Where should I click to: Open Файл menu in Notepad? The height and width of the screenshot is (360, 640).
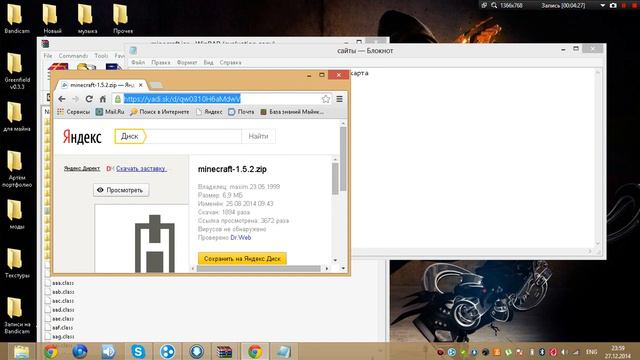tap(138, 62)
